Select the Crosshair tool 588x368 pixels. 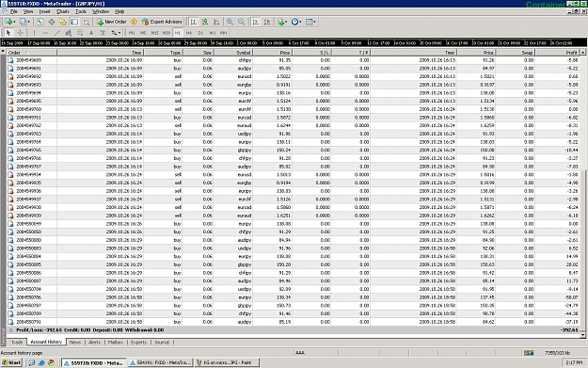(x=20, y=33)
